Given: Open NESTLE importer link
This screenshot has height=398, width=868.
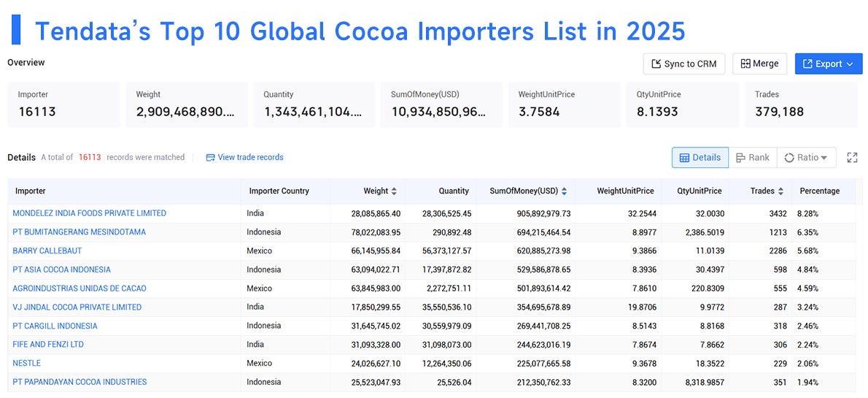Looking at the screenshot, I should coord(26,364).
